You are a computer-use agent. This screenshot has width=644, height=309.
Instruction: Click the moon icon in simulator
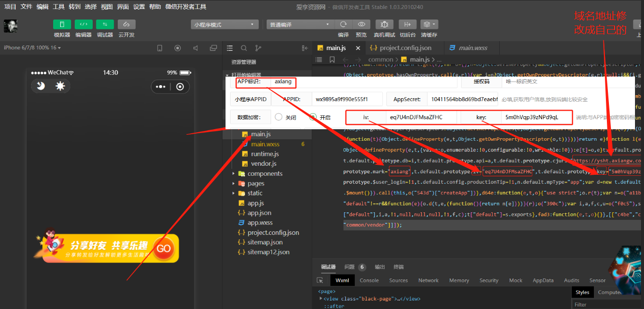pos(41,86)
